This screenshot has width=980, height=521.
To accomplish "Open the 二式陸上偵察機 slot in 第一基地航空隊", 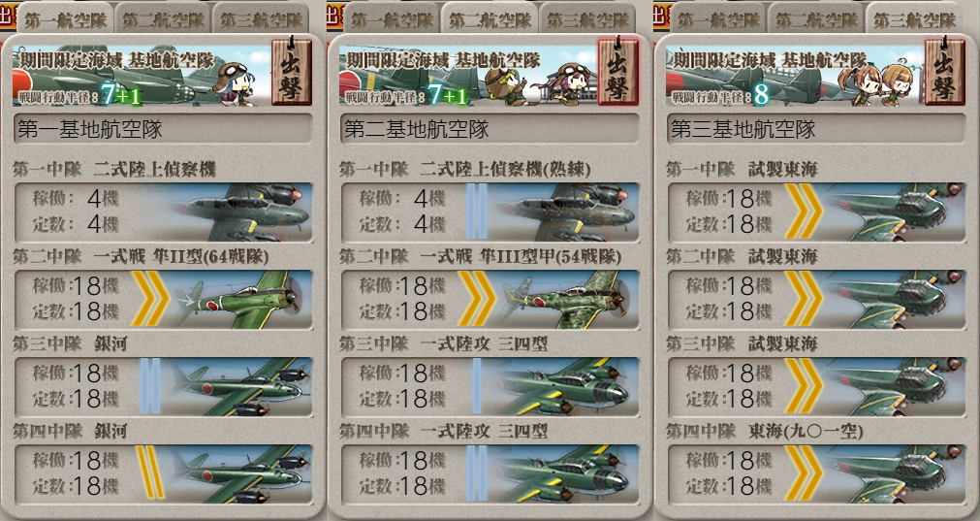I will coord(163,212).
